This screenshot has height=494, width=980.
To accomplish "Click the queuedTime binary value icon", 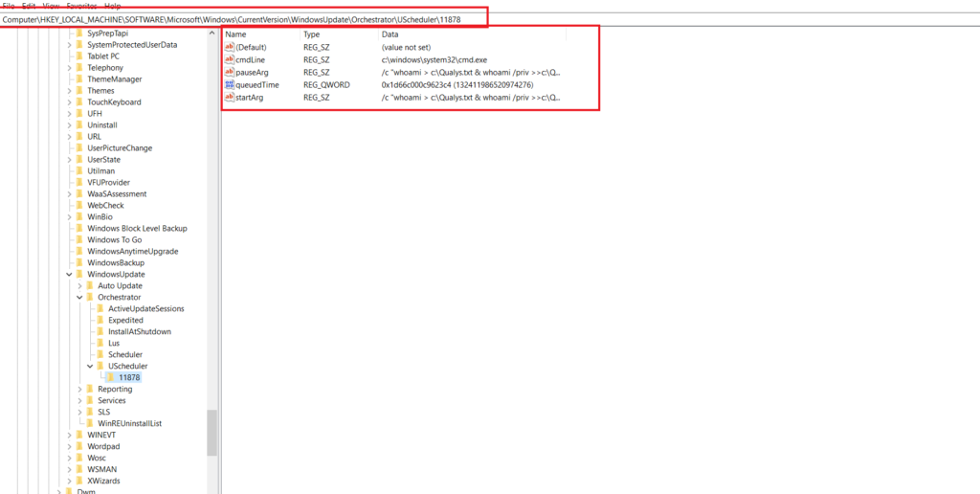I will (230, 85).
